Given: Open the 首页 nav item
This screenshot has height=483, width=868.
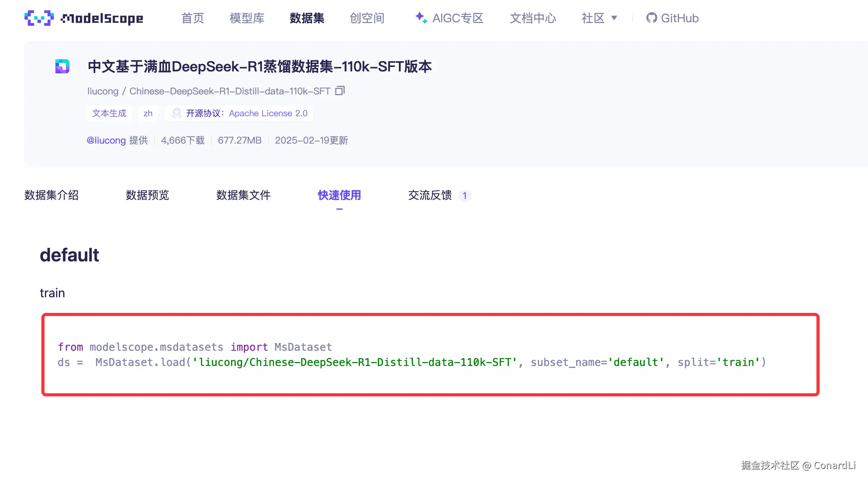Looking at the screenshot, I should pos(193,18).
